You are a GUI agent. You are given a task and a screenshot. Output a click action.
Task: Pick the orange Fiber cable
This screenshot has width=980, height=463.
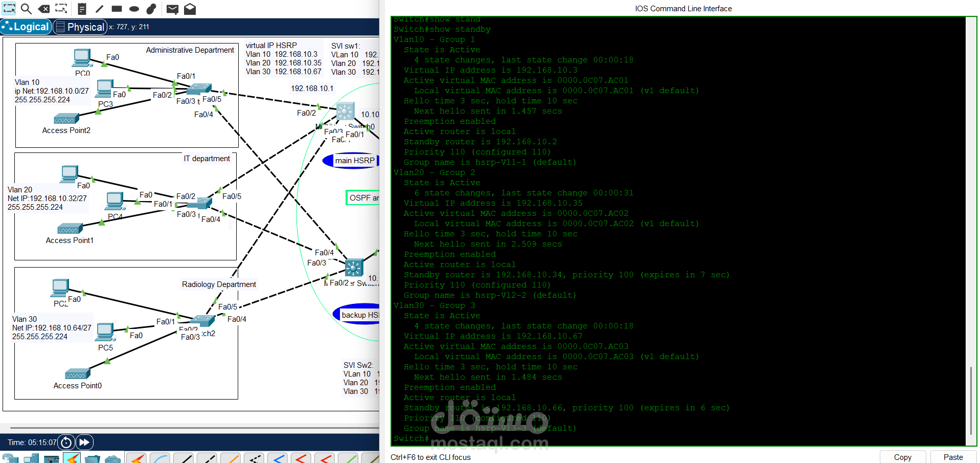click(x=231, y=458)
